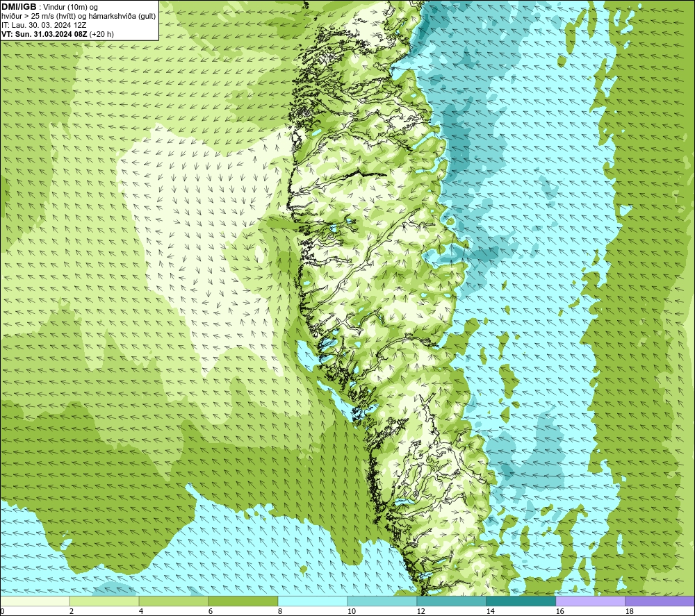The width and height of the screenshot is (695, 616).
Task: Click the legend scale label '14'
Action: click(x=490, y=611)
